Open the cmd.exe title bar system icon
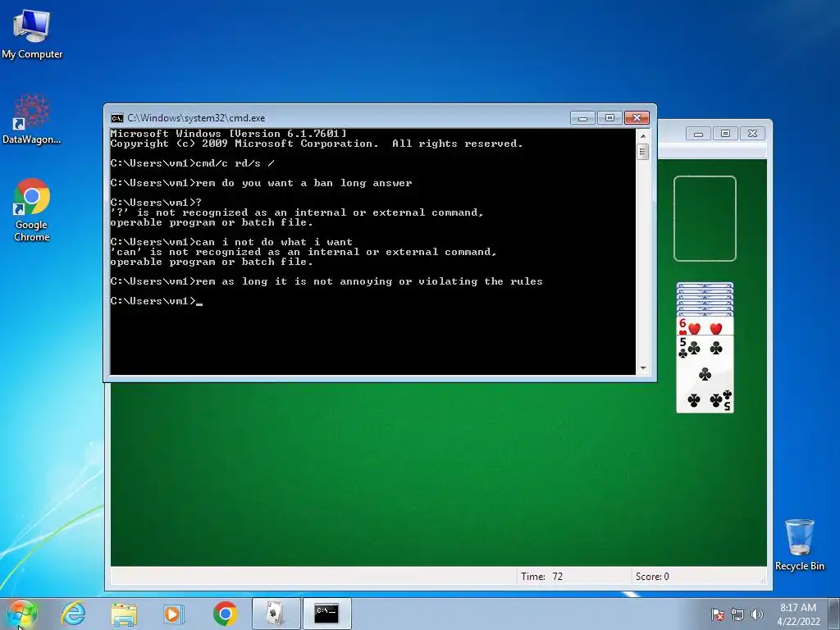The height and width of the screenshot is (630, 840). pos(116,118)
